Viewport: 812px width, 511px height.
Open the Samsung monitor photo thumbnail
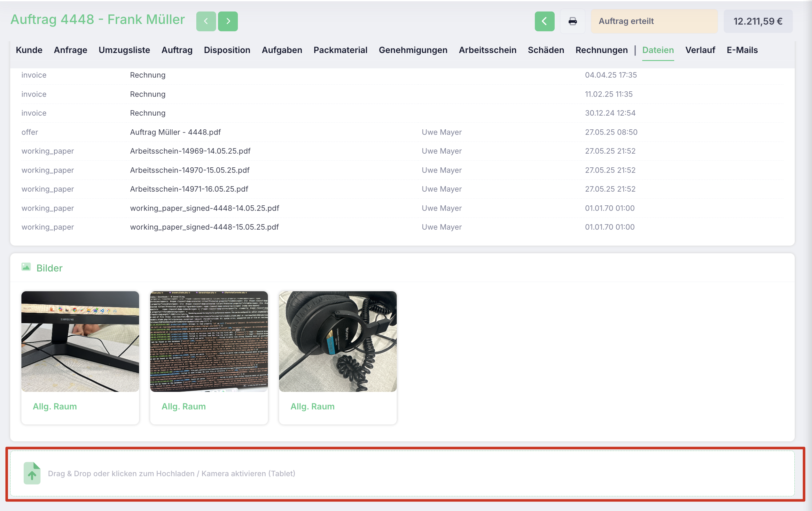coord(80,341)
